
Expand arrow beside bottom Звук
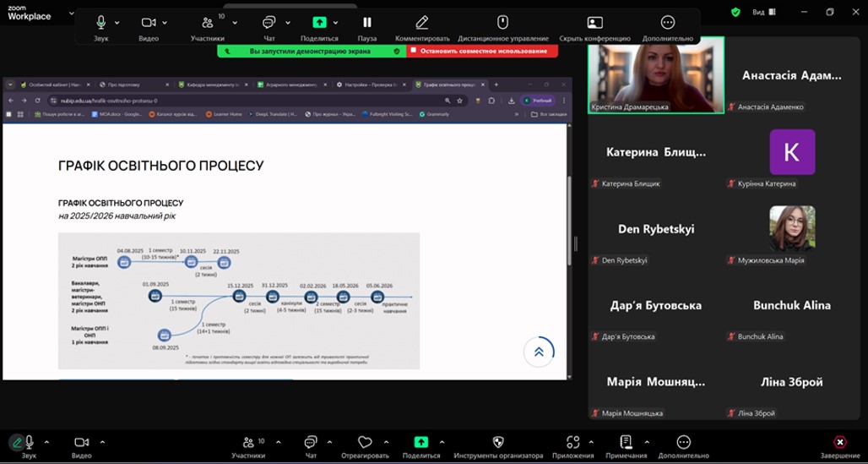click(46, 442)
